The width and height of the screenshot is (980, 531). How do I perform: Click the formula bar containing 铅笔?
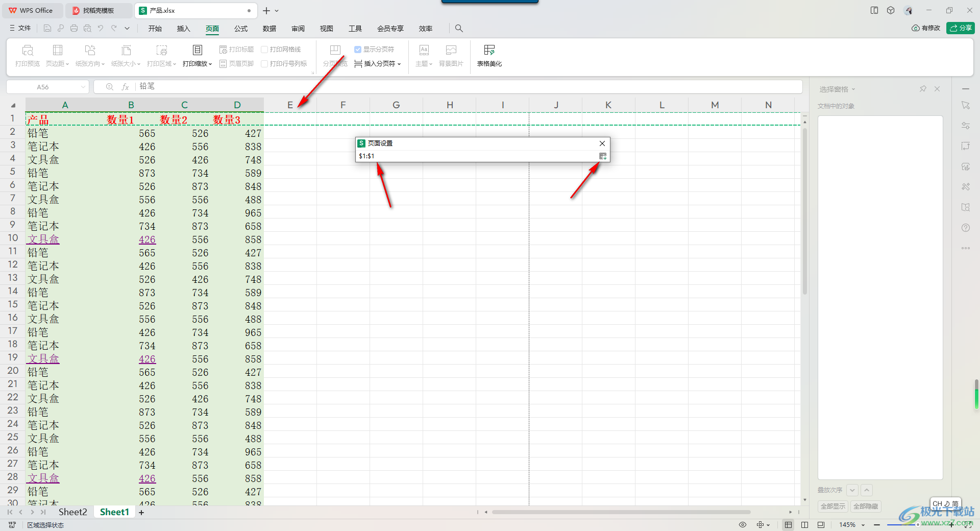(470, 87)
